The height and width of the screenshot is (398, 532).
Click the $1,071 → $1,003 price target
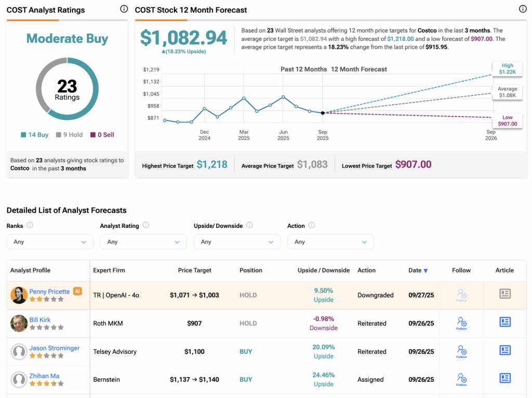click(x=194, y=295)
